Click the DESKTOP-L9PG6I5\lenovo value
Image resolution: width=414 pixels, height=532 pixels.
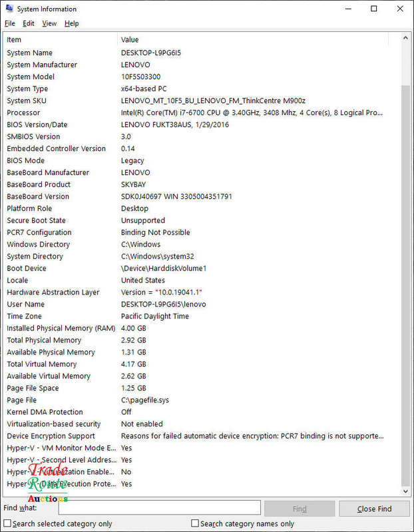coord(163,304)
